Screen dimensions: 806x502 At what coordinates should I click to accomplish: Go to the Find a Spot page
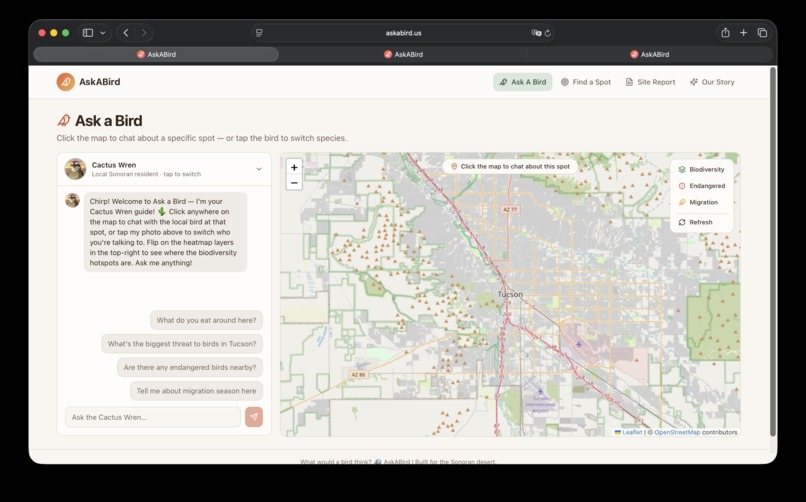tap(585, 82)
